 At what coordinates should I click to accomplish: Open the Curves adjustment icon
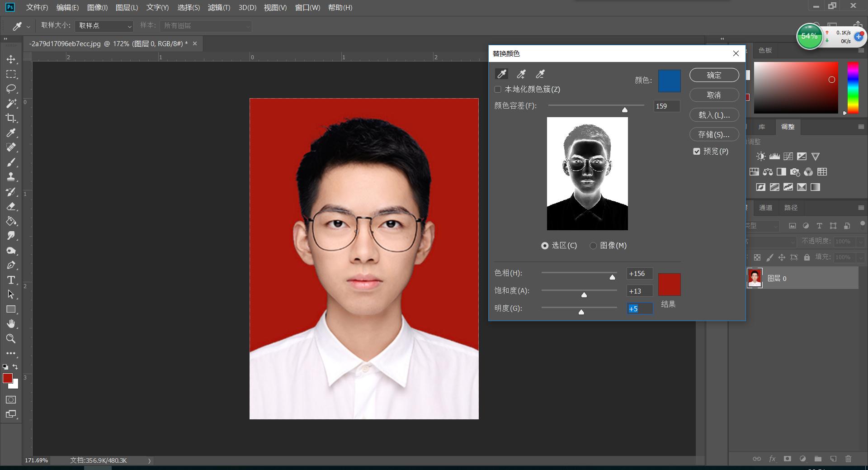(788, 156)
